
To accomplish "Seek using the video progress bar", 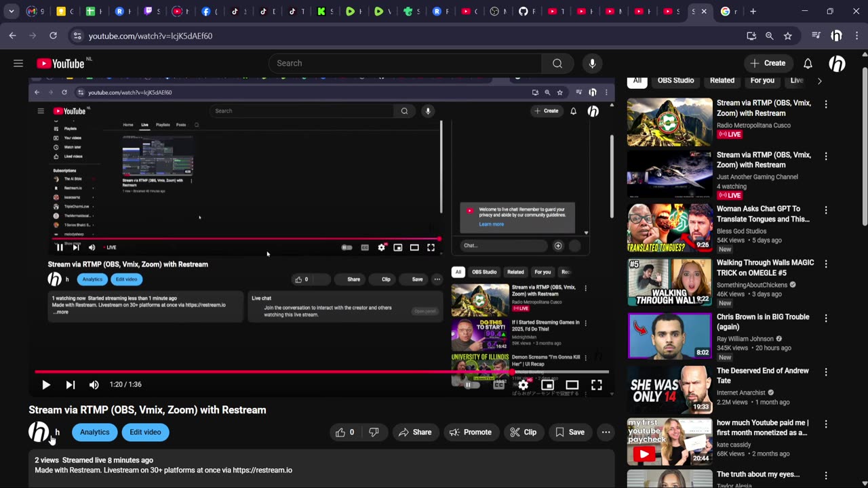I will 321,371.
